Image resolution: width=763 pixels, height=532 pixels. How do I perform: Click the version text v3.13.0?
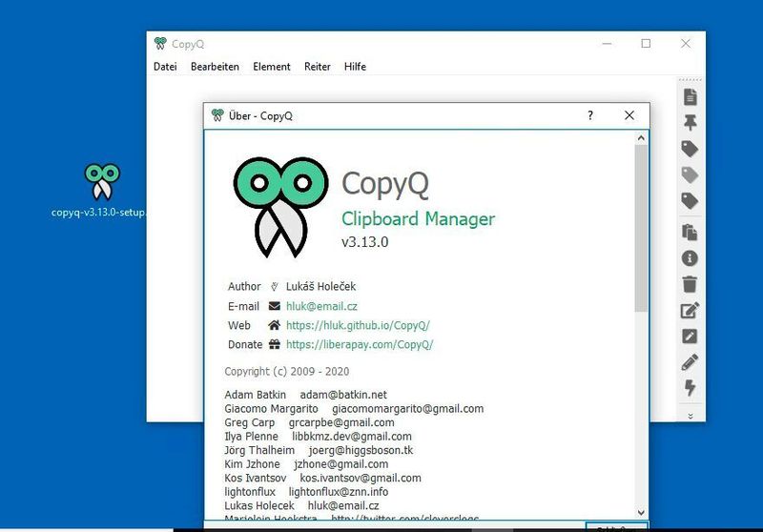(365, 242)
